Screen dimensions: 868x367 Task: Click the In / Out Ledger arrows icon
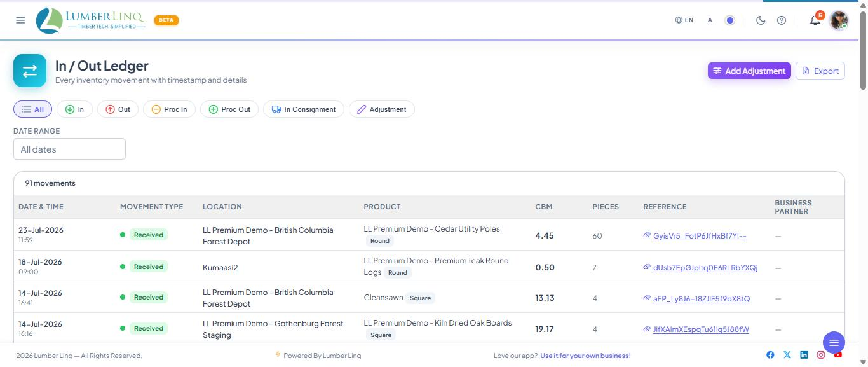pyautogui.click(x=30, y=71)
